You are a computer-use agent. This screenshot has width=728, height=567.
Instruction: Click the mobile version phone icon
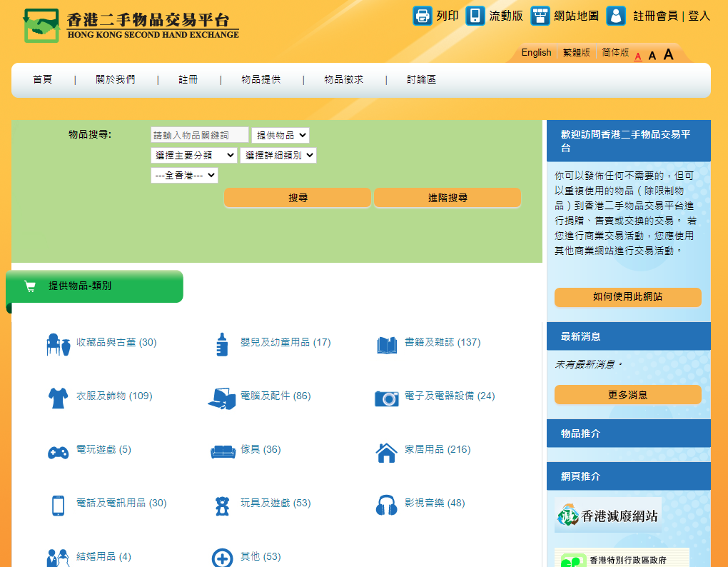[x=475, y=16]
